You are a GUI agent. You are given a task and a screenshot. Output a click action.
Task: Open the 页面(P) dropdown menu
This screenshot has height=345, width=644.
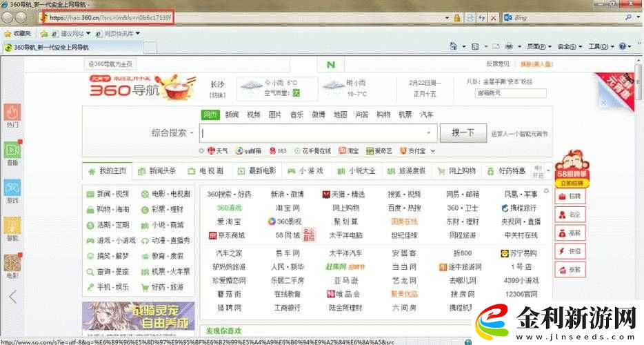click(x=539, y=46)
